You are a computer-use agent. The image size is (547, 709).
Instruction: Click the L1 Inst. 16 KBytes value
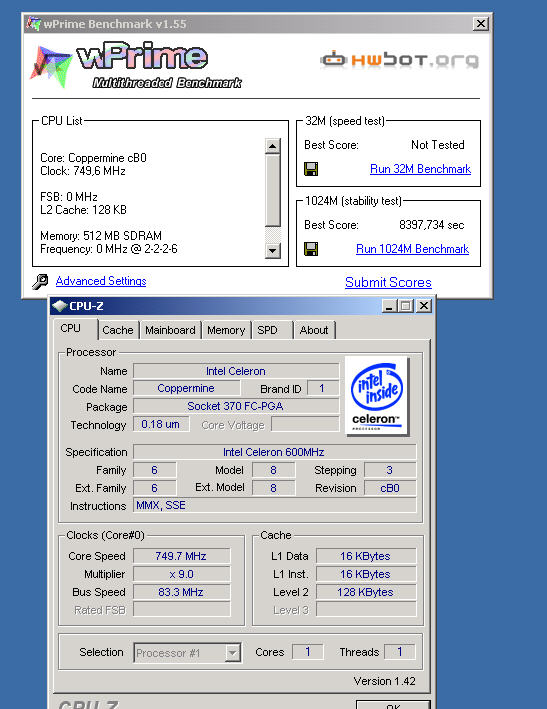[365, 574]
